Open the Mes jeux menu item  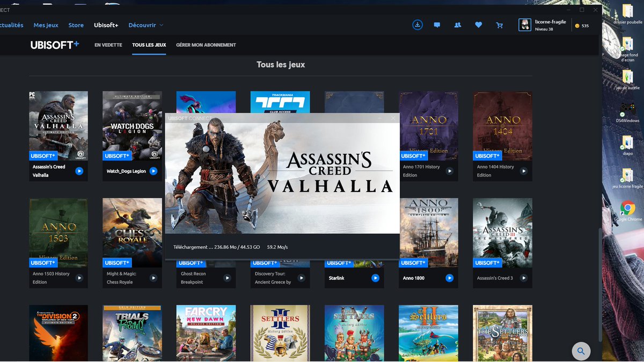(46, 25)
